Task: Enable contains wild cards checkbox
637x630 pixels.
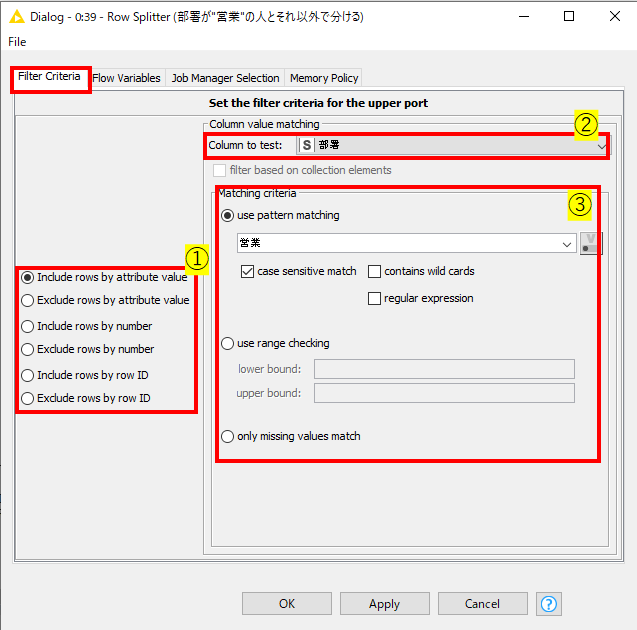Action: [374, 271]
